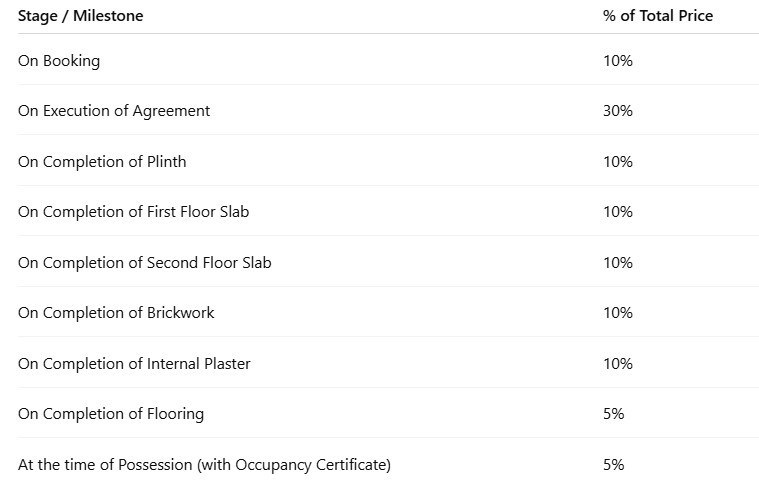The width and height of the screenshot is (759, 484).
Task: Click the 10% beside Second Floor Slab
Action: [618, 263]
